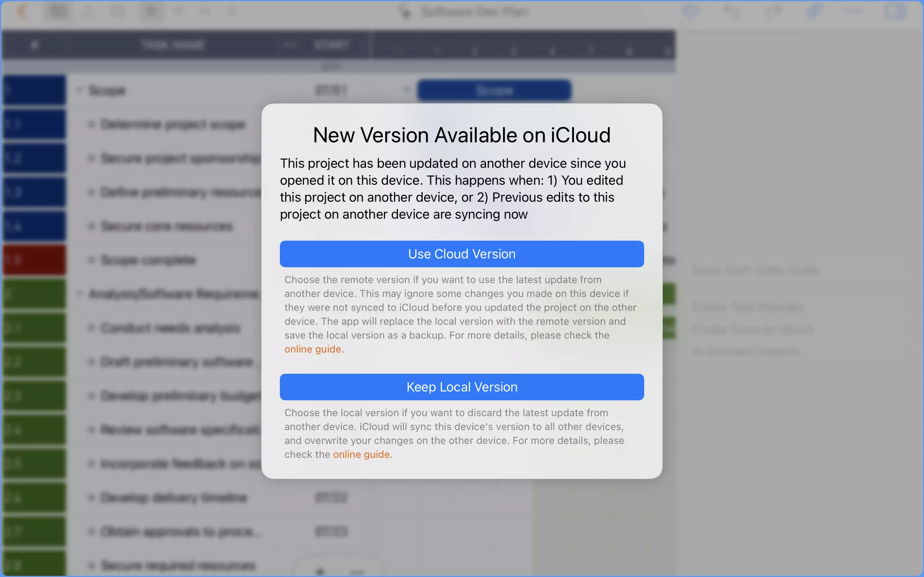The height and width of the screenshot is (577, 924).
Task: Tap the share icon in the top-right toolbar
Action: tap(774, 12)
